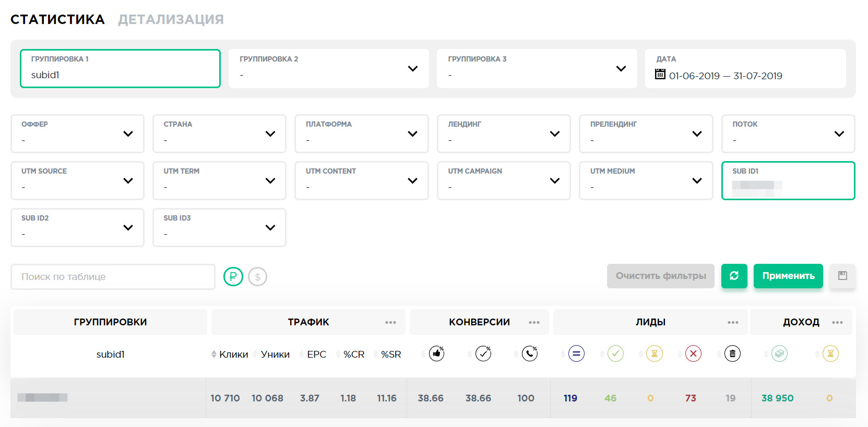Open the ДОХОД column options dots
Screen dimensions: 868x427
[x=837, y=322]
